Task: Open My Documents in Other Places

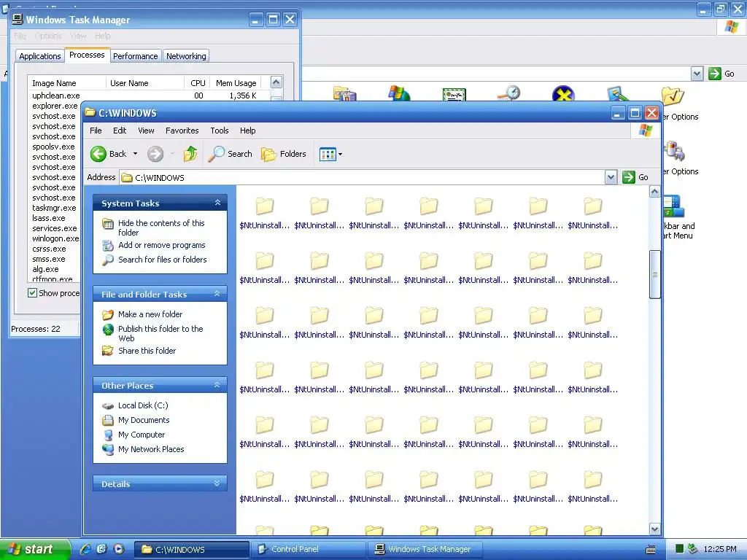Action: (144, 420)
